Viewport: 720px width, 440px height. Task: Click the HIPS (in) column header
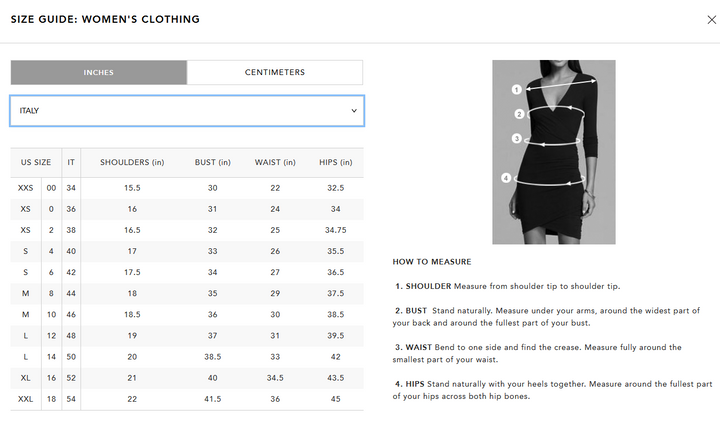[x=336, y=162]
